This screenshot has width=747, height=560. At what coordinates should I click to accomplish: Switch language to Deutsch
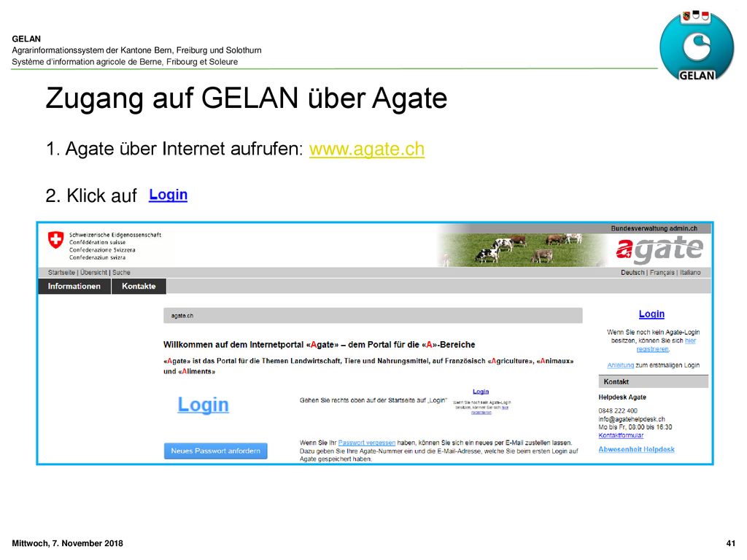(632, 273)
